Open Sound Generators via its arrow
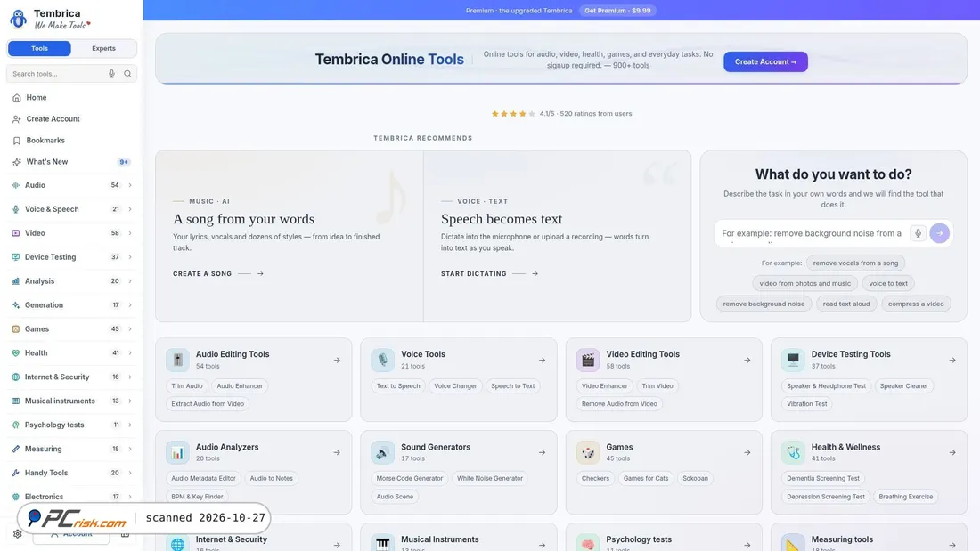Image resolution: width=980 pixels, height=551 pixels. 542,452
